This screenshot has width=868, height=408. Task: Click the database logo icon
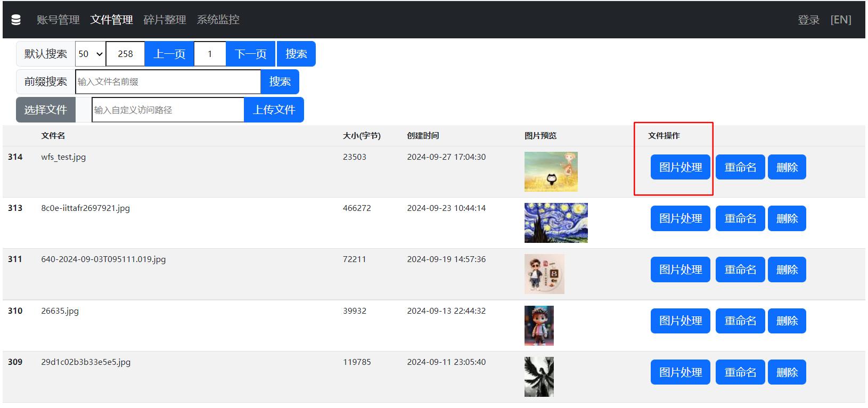coord(16,20)
